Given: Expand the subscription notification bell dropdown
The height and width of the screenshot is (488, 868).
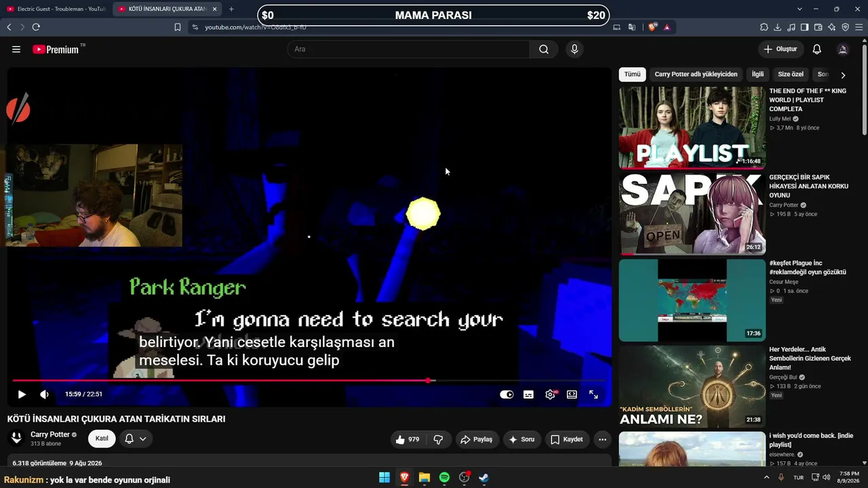Looking at the screenshot, I should coord(136,439).
